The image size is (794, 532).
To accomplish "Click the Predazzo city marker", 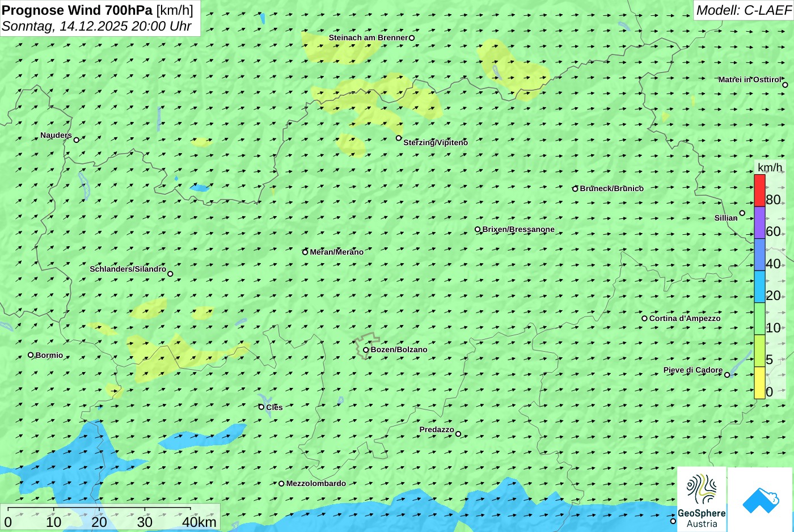I will [x=458, y=434].
